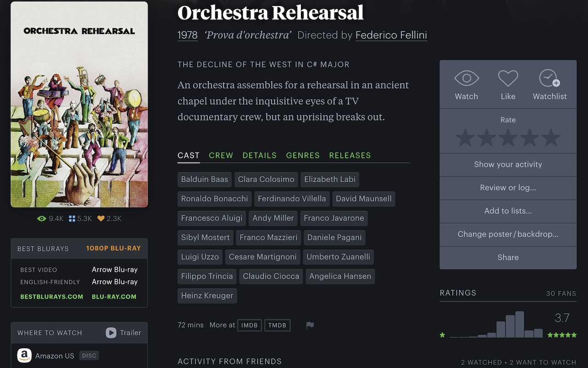The image size is (588, 368).
Task: Click orange heart likes-count icon
Action: tap(101, 219)
